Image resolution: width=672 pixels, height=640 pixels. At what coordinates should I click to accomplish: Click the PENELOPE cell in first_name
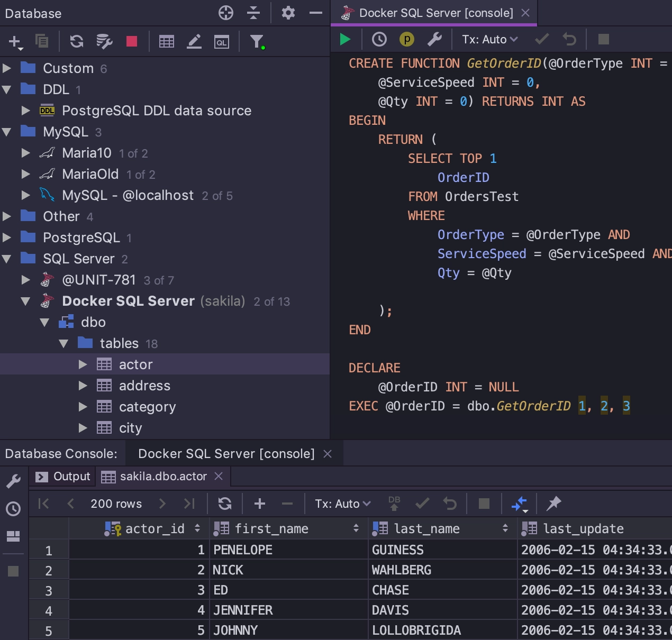click(x=289, y=550)
